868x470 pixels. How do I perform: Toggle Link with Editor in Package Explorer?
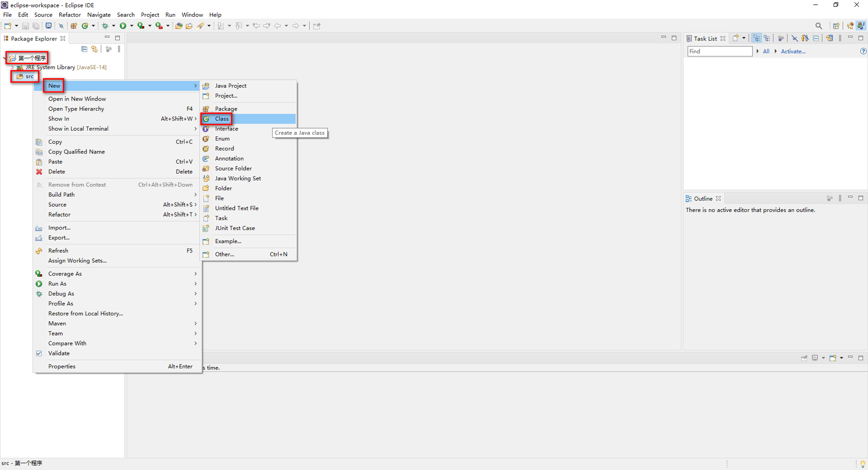tap(94, 49)
